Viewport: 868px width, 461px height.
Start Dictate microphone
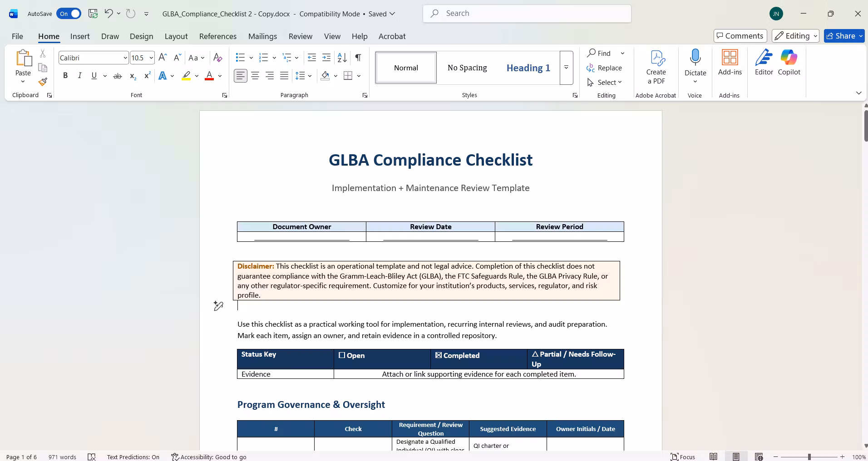[x=695, y=63]
